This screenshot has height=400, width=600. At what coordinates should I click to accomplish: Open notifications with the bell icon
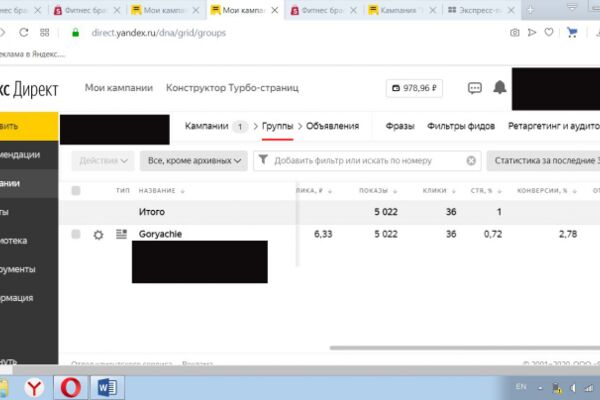[499, 87]
